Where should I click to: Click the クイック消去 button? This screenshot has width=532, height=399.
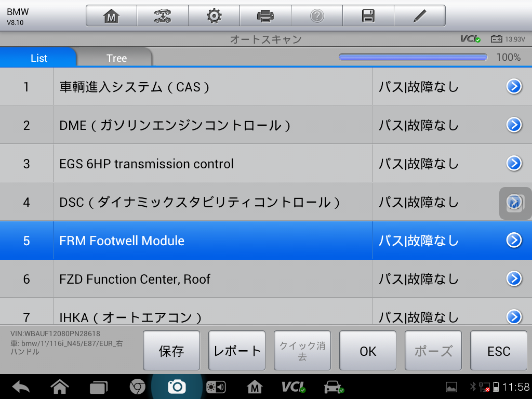(302, 351)
